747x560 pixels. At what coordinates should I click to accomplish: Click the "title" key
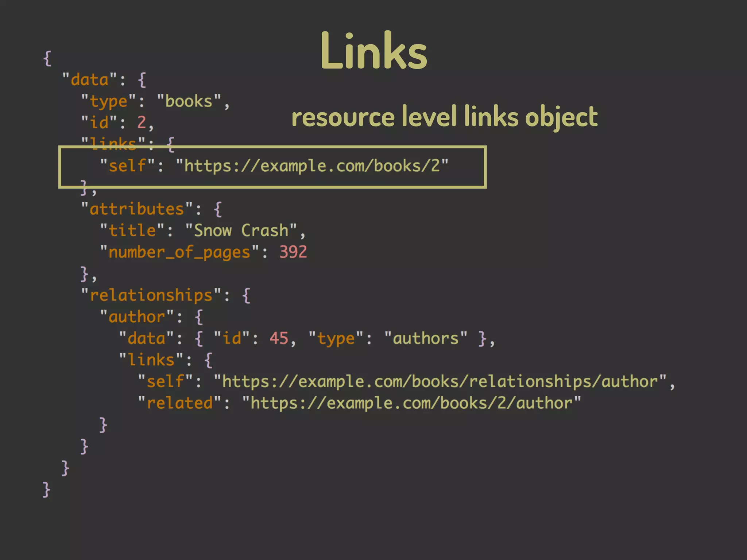pyautogui.click(x=132, y=230)
